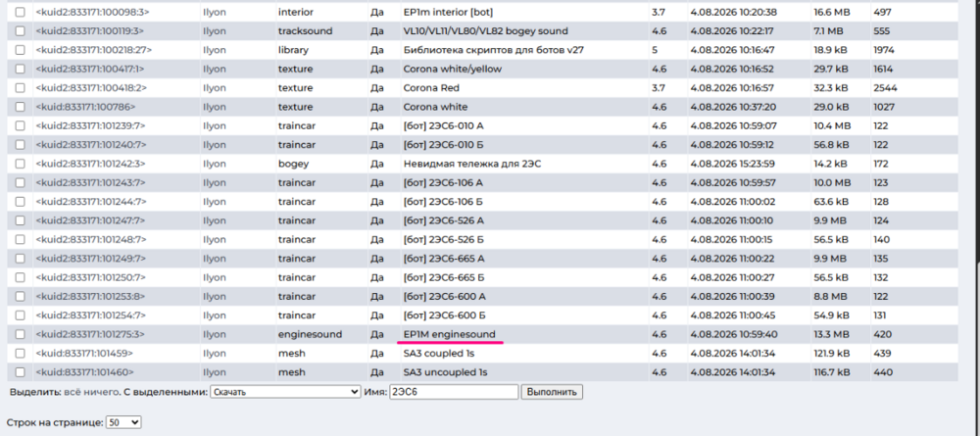Click '[бот] 2ЭС6-600 А' name
This screenshot has width=980, height=436.
444,296
